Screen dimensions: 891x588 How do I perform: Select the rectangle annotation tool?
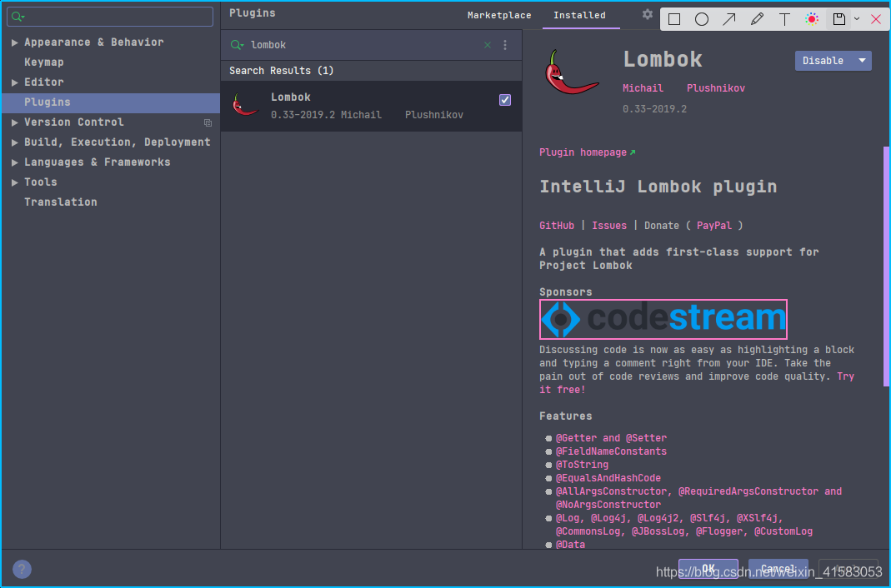click(674, 19)
